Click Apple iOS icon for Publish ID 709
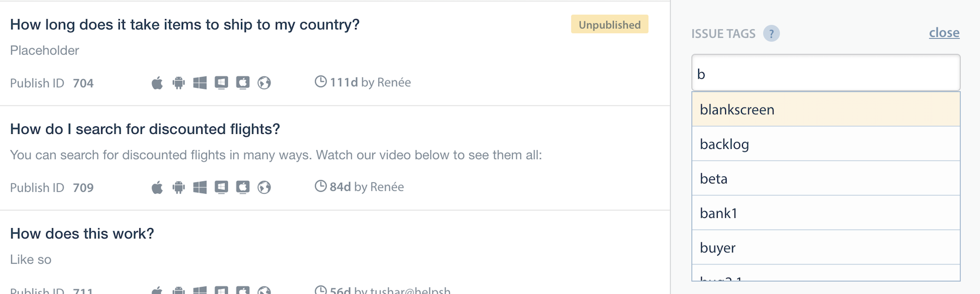 click(157, 187)
